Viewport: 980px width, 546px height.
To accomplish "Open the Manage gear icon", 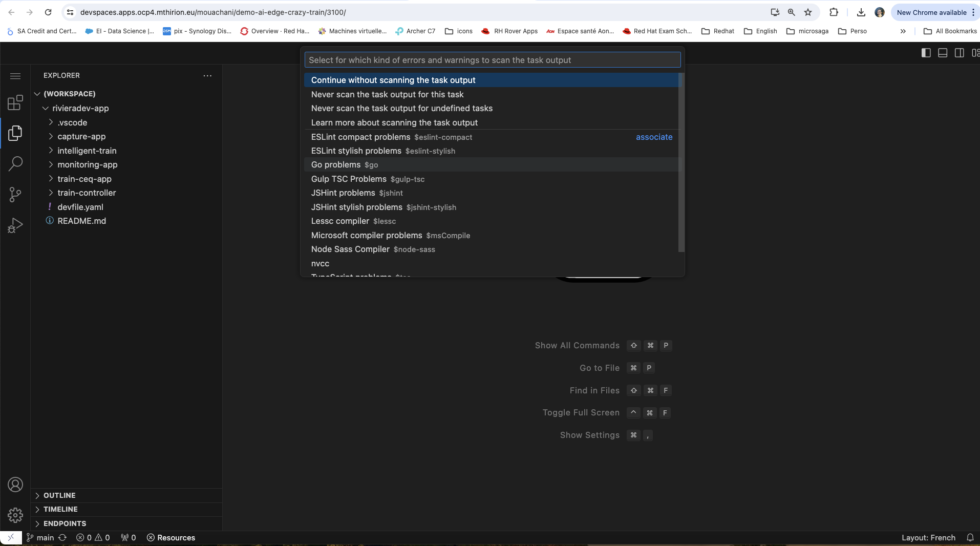I will (x=15, y=515).
